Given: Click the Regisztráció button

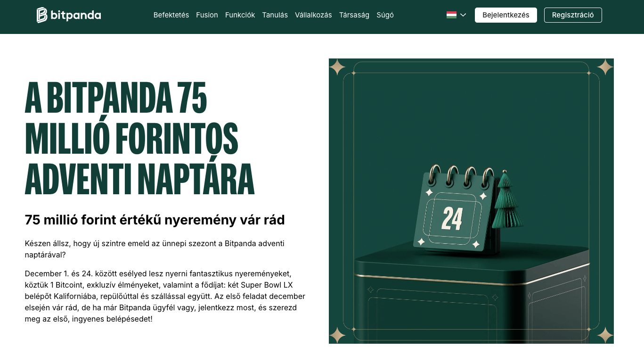Looking at the screenshot, I should click(573, 15).
